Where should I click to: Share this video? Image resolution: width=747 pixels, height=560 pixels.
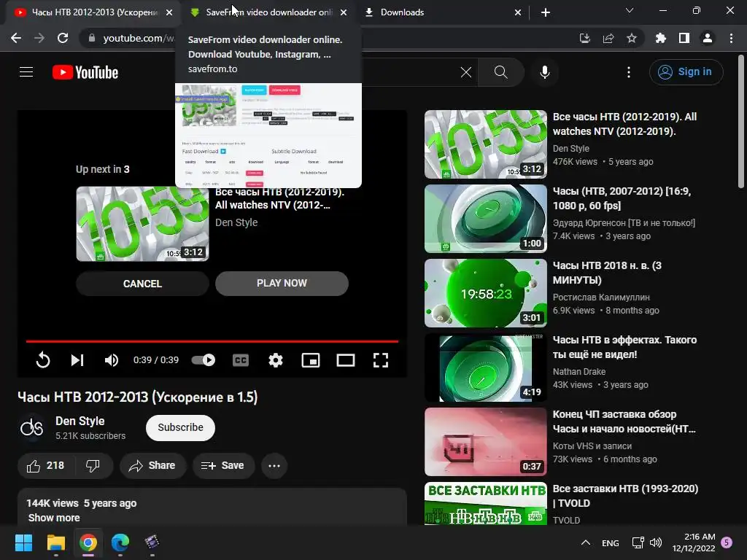click(152, 466)
